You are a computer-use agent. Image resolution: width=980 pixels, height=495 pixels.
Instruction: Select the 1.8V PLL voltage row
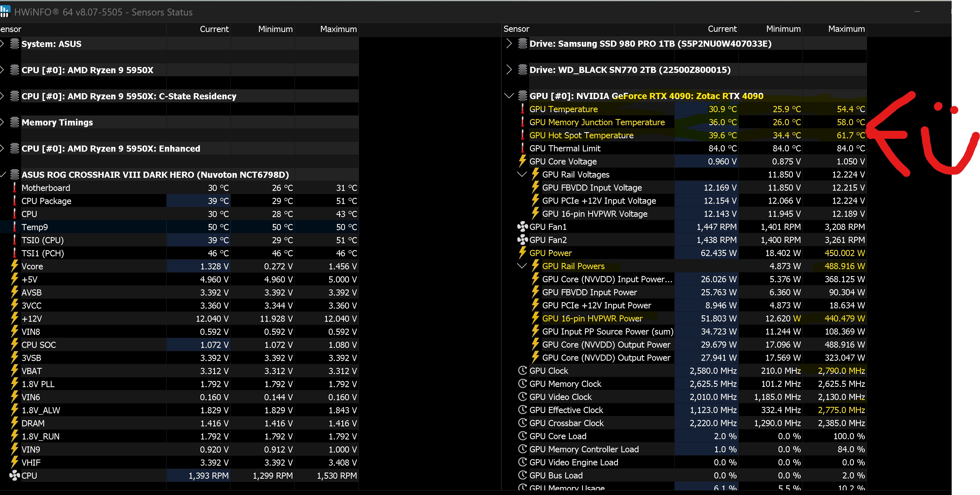tap(179, 384)
